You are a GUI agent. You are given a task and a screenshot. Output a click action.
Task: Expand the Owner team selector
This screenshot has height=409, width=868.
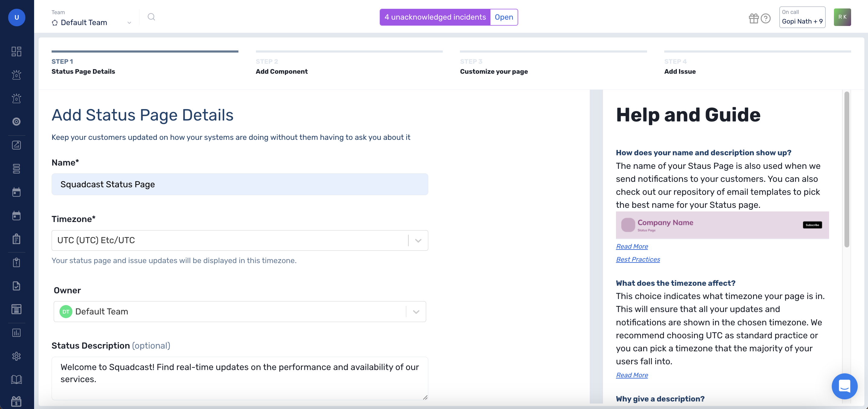click(416, 311)
